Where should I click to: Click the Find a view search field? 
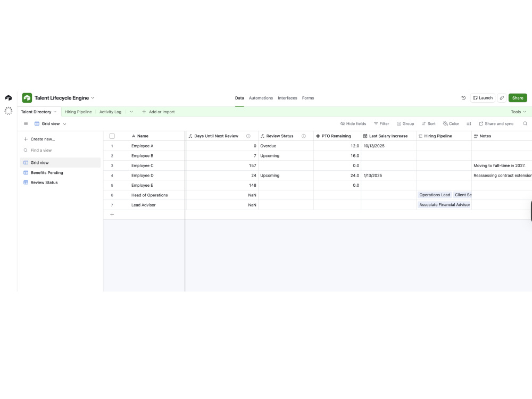point(61,151)
